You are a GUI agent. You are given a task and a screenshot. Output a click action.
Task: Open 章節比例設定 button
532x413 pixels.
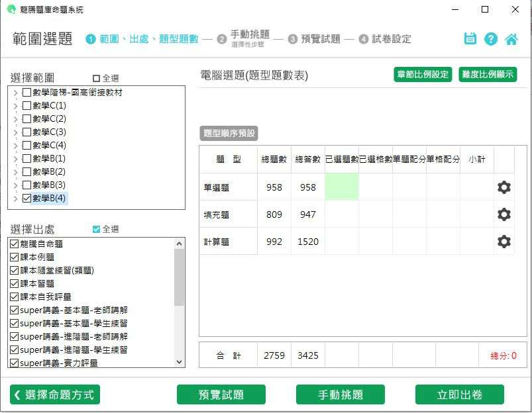coord(423,74)
